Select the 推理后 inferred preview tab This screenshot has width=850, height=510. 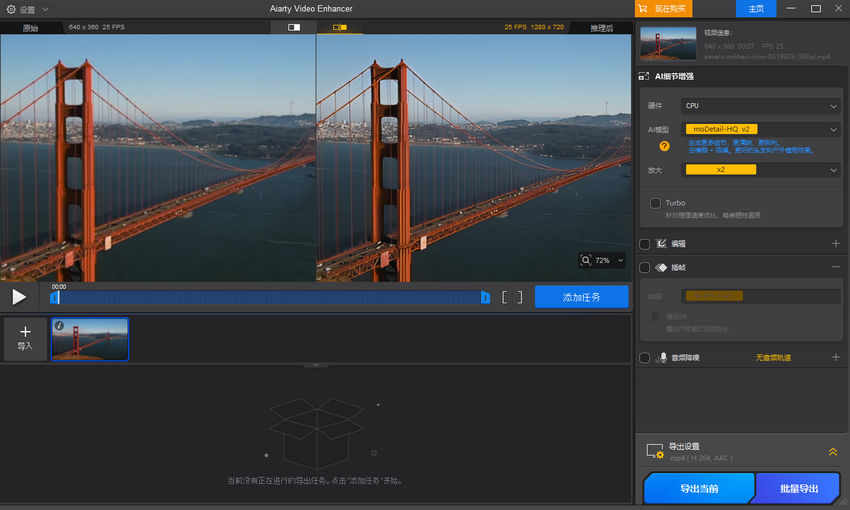tap(601, 28)
